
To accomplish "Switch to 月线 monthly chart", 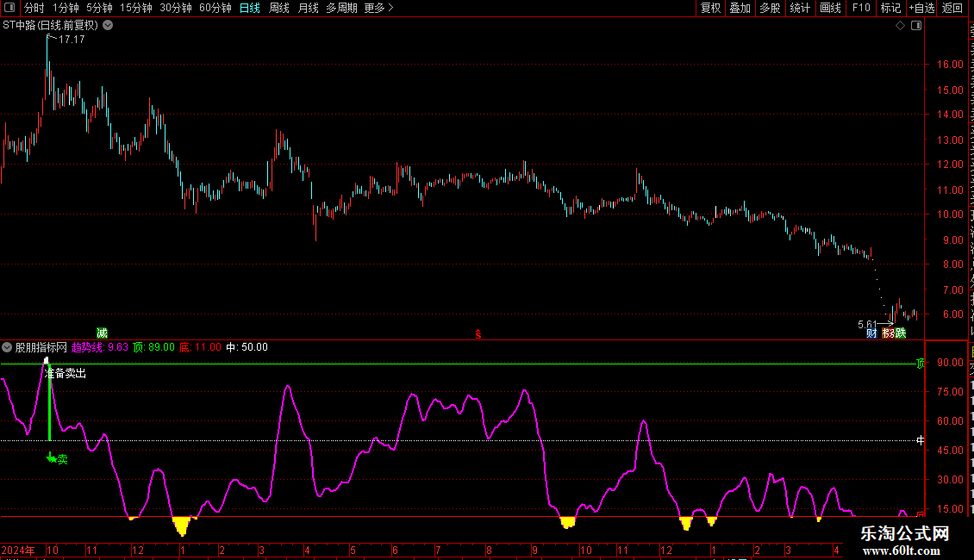I will tap(308, 8).
